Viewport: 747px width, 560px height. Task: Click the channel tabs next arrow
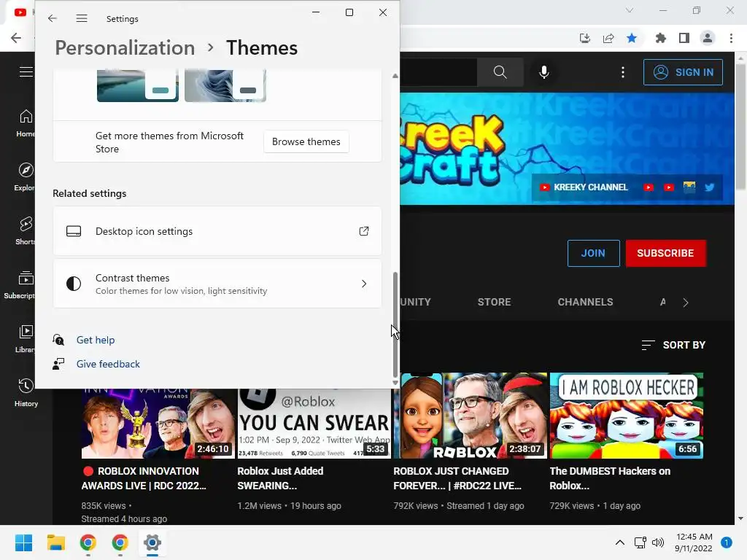(x=686, y=303)
